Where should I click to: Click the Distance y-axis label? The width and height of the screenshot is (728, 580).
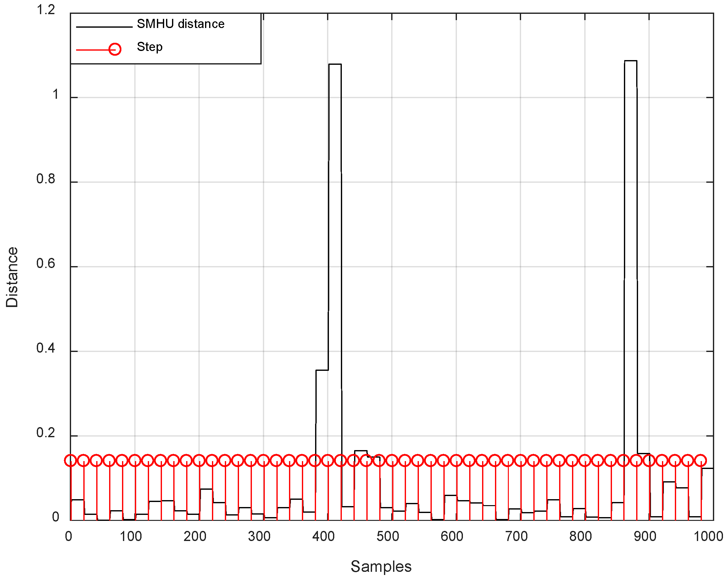[12, 277]
